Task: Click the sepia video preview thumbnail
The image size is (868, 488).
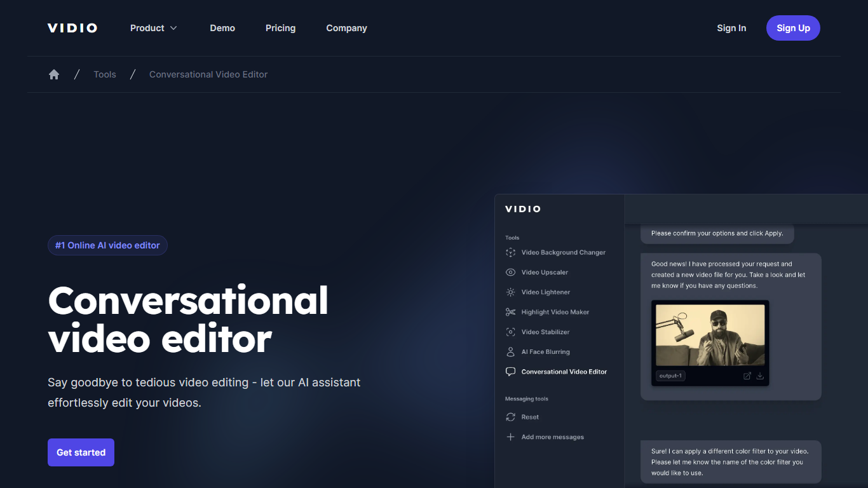Action: (710, 335)
